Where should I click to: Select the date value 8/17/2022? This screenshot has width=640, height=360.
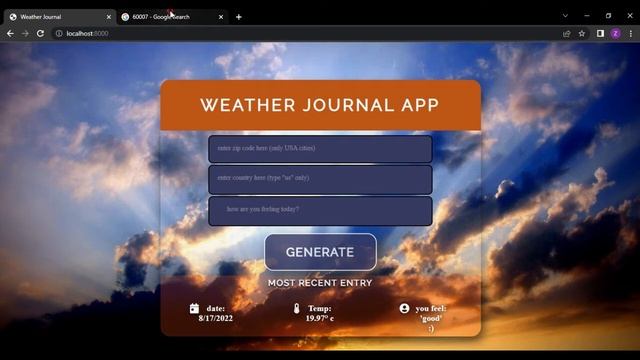216,318
